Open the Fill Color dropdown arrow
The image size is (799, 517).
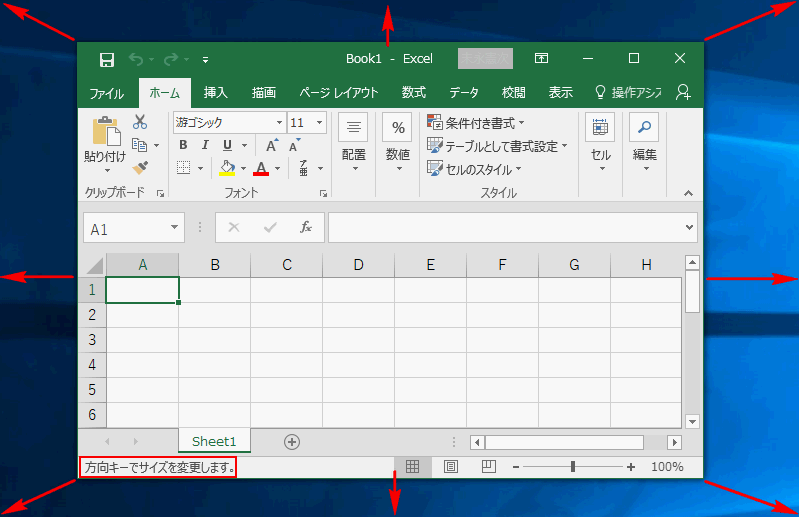(244, 169)
